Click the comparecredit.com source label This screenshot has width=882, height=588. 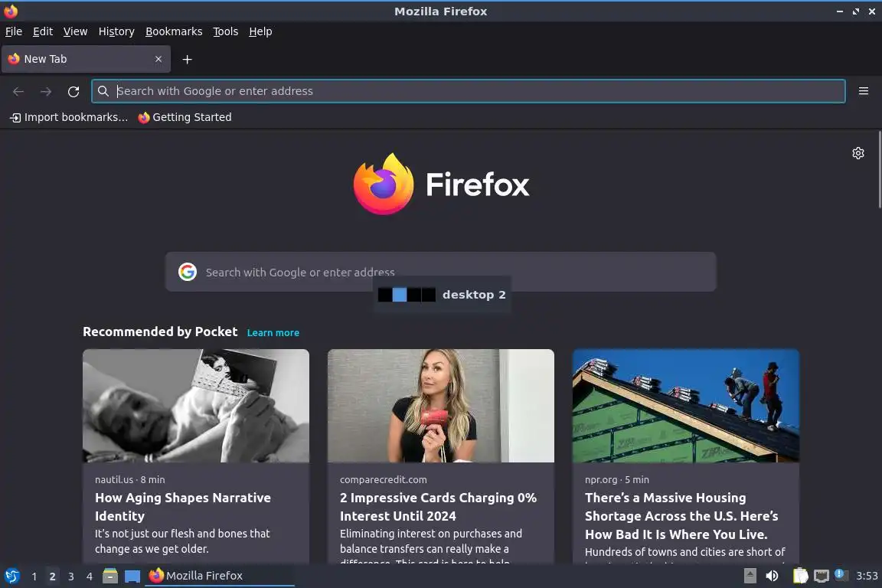(x=383, y=479)
